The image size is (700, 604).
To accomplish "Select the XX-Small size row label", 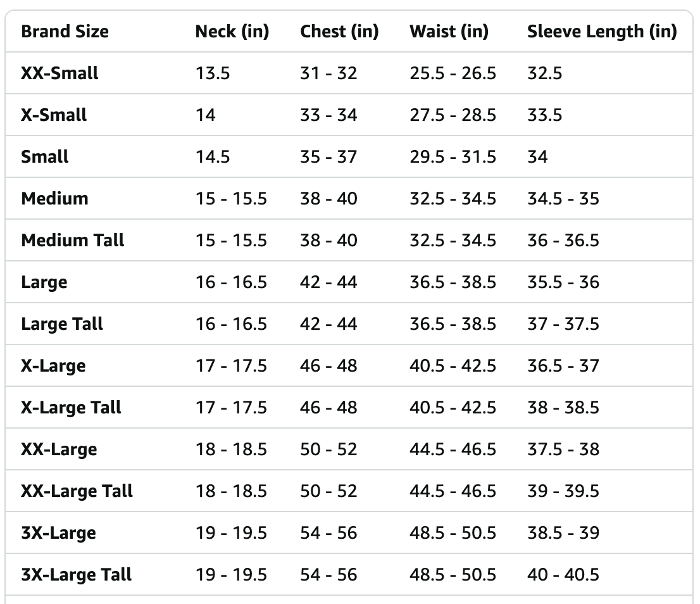I will (x=59, y=73).
